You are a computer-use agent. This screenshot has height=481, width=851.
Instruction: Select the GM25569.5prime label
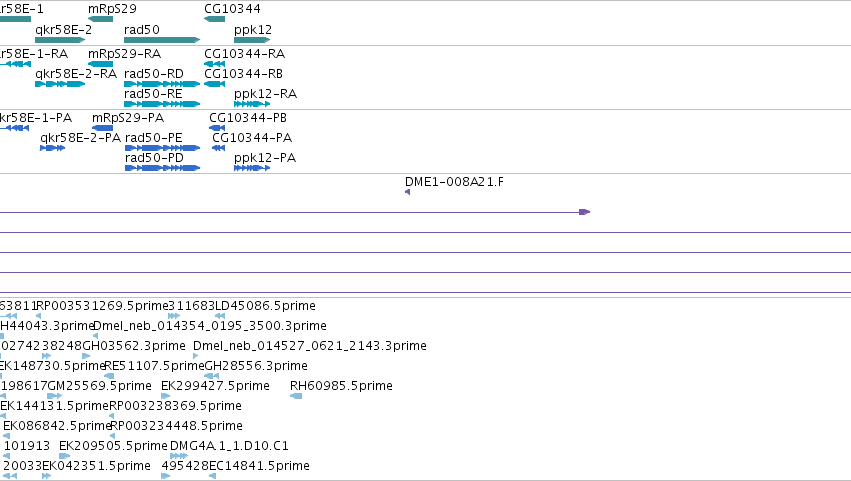(x=99, y=386)
